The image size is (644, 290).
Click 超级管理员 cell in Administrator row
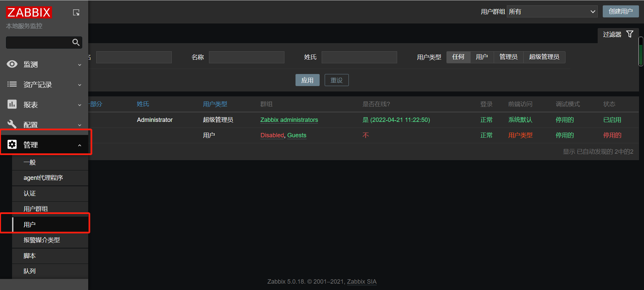[x=218, y=120]
